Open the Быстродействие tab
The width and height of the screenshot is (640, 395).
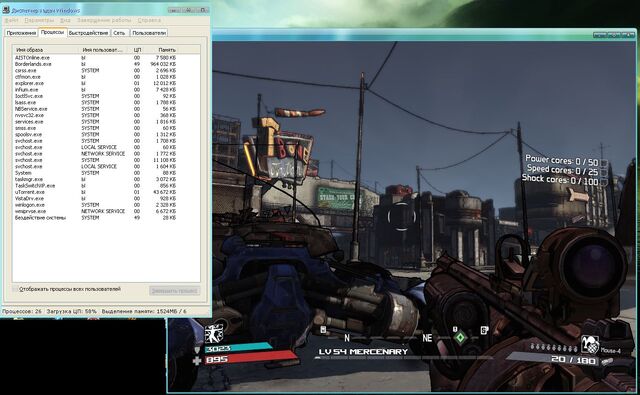(88, 33)
